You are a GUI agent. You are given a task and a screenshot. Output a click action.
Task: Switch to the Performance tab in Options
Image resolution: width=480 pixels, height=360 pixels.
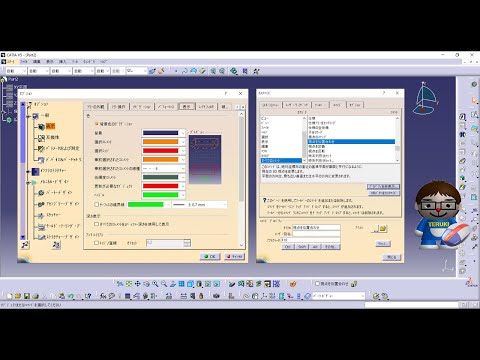pos(165,107)
